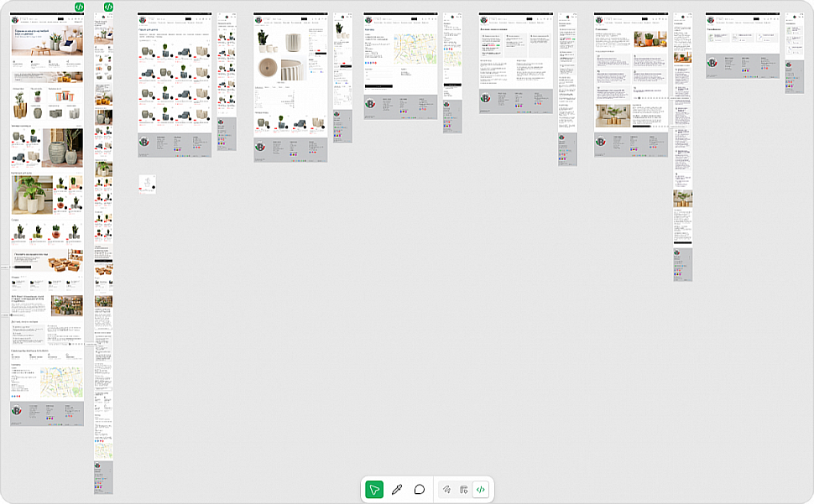Select the eyedropper tool in bottom toolbar
The width and height of the screenshot is (814, 504).
(397, 489)
